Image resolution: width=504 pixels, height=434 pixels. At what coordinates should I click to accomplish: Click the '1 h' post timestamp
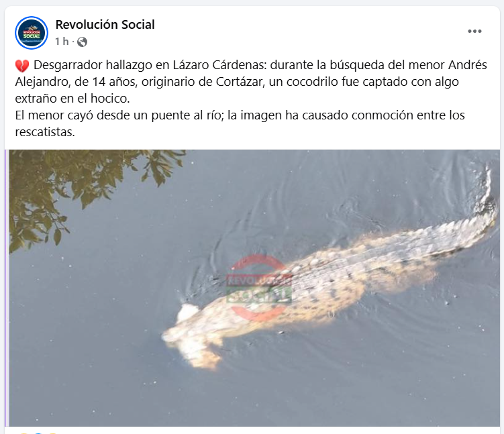point(62,42)
